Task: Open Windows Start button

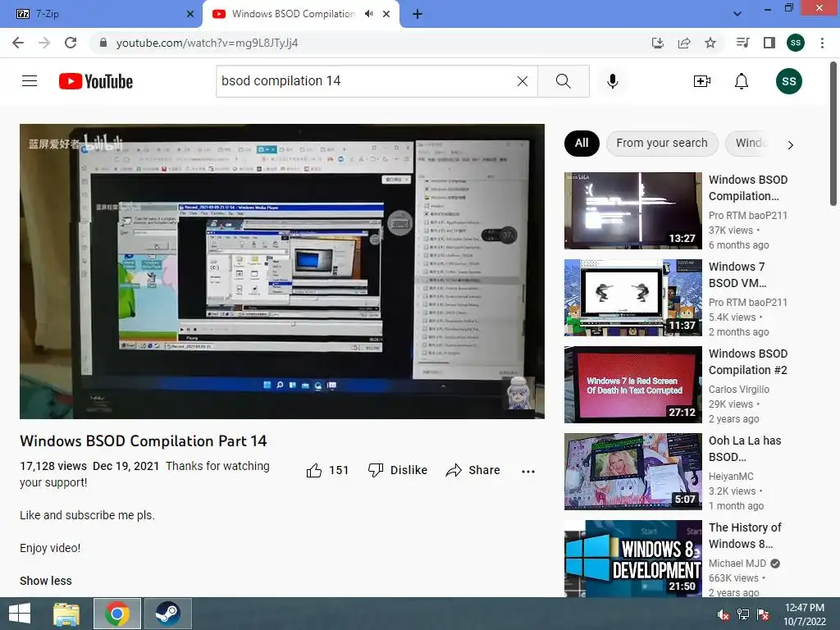Action: [20, 614]
